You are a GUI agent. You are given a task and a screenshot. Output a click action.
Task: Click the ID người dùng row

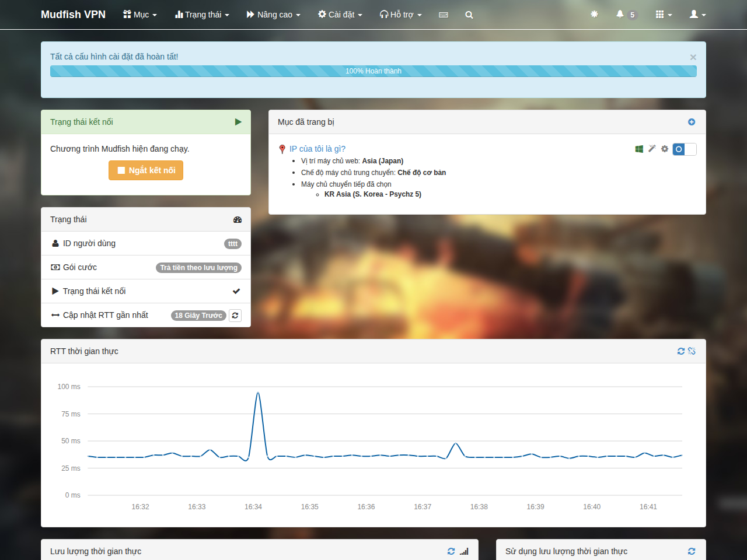coord(146,243)
